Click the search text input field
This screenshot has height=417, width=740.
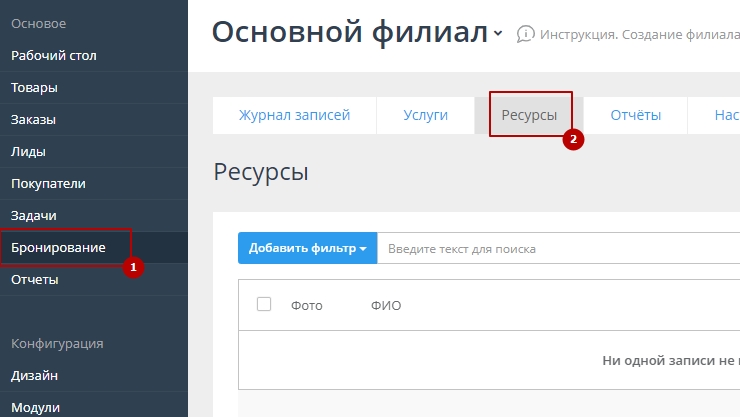[x=555, y=249]
